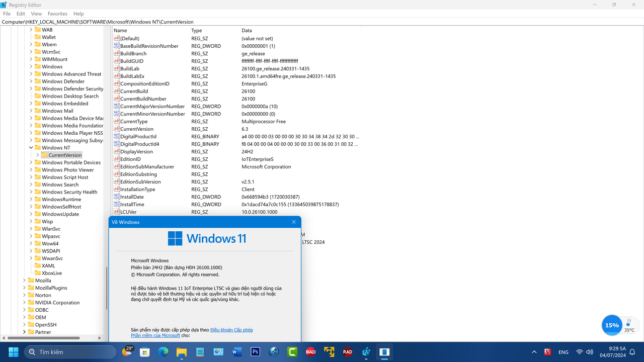Viewport: 644px width, 362px height.
Task: Click the DWORD icon beside CurrentMajorVersionNumber
Action: [x=117, y=106]
